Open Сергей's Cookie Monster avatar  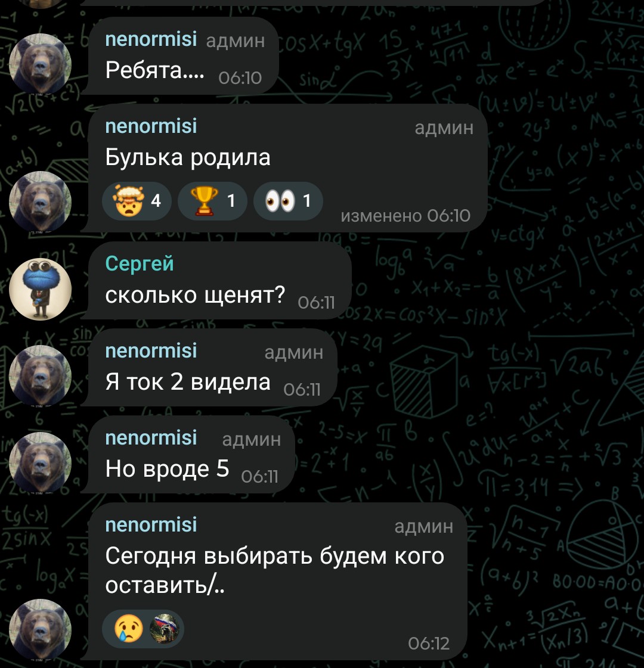point(40,289)
